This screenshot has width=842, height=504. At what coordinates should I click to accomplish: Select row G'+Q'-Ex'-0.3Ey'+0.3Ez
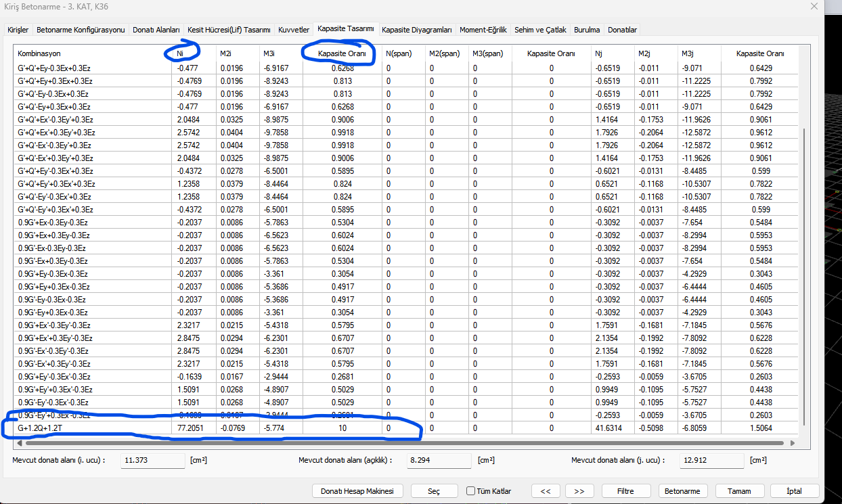406,145
